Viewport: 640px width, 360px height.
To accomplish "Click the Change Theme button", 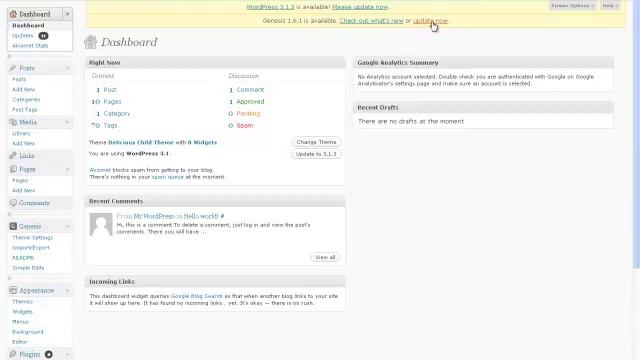I will click(x=316, y=142).
